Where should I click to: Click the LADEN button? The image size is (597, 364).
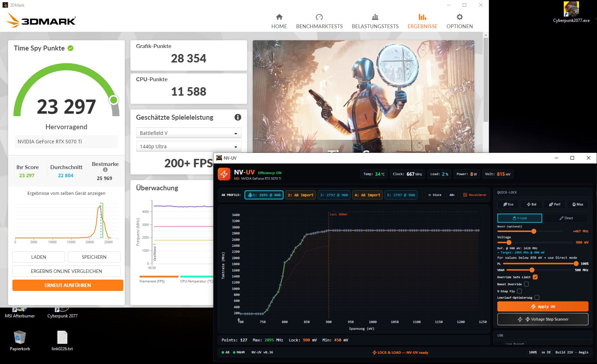[x=39, y=257]
